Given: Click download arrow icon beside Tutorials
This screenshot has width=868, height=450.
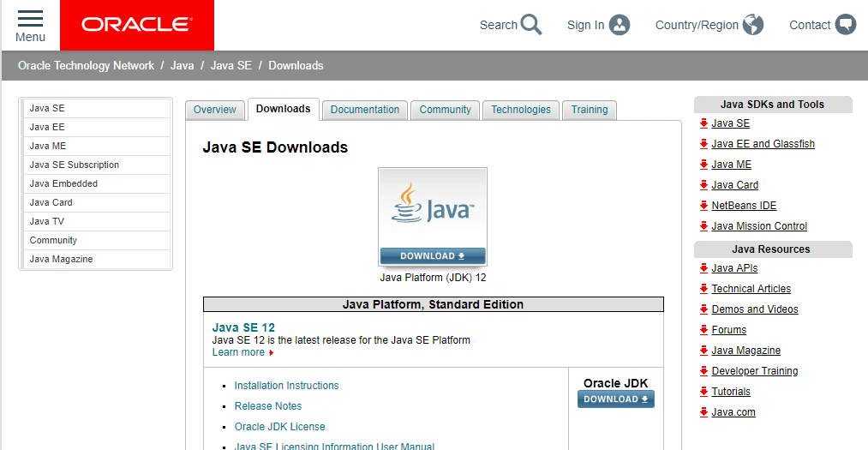Looking at the screenshot, I should 703,392.
